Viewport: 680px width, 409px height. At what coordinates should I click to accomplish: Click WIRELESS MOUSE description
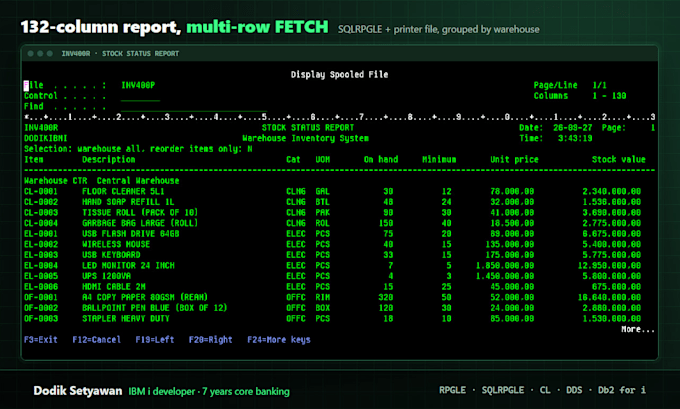tap(116, 244)
